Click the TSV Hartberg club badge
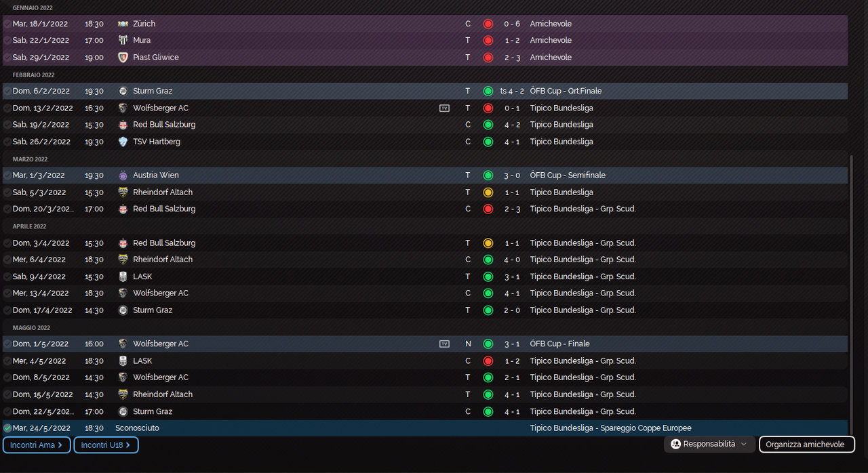 pyautogui.click(x=123, y=142)
